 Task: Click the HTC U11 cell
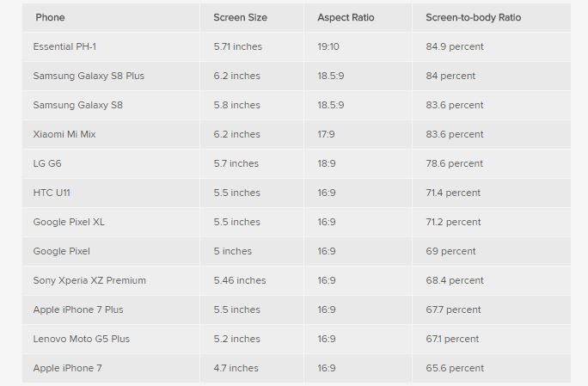pyautogui.click(x=52, y=193)
